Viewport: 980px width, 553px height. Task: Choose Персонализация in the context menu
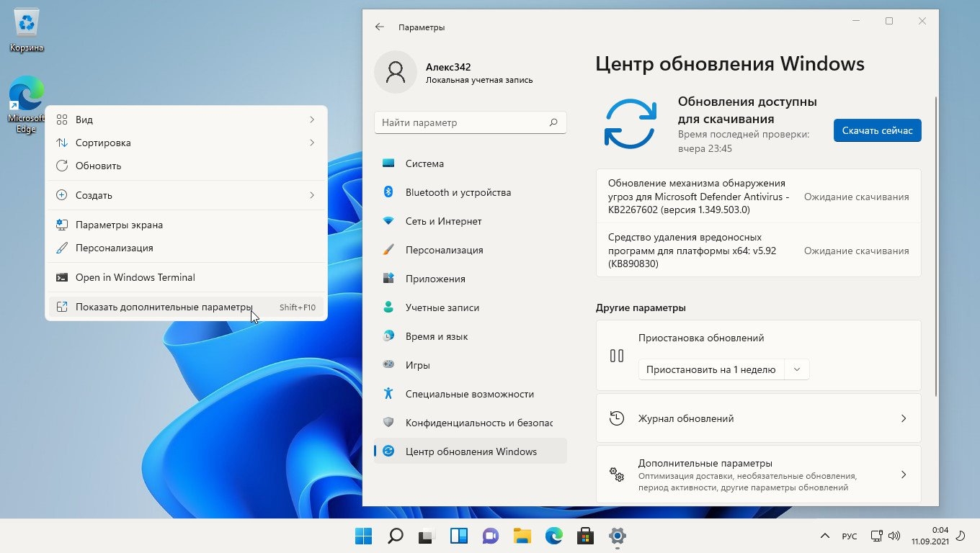(187, 248)
